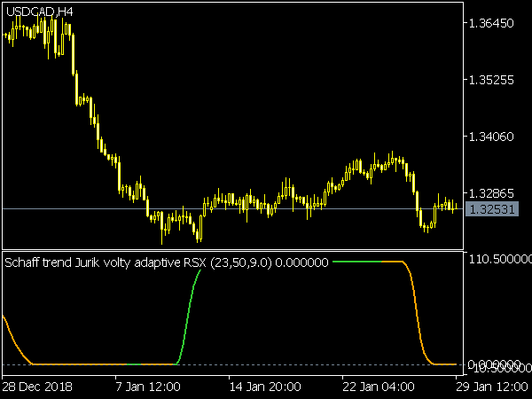Click the 22 Jan 04:00 time label
Screen dimensions: 532x399
379,387
